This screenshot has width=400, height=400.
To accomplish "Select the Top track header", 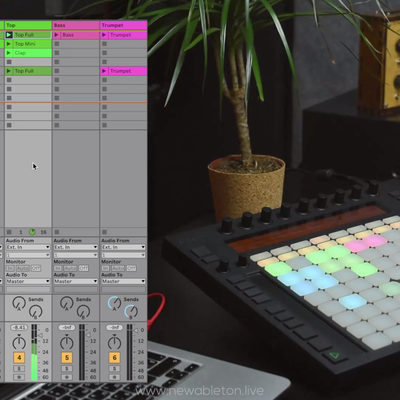I will [28, 25].
